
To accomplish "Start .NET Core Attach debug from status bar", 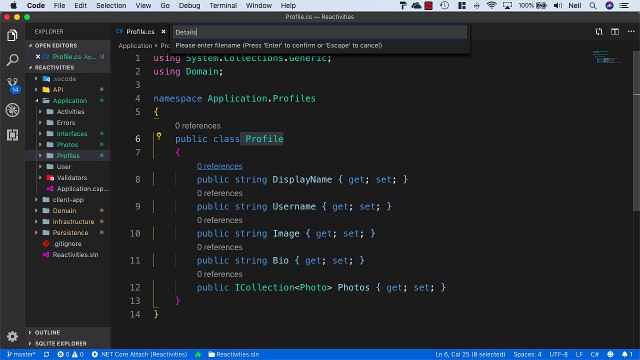I will pos(139,354).
